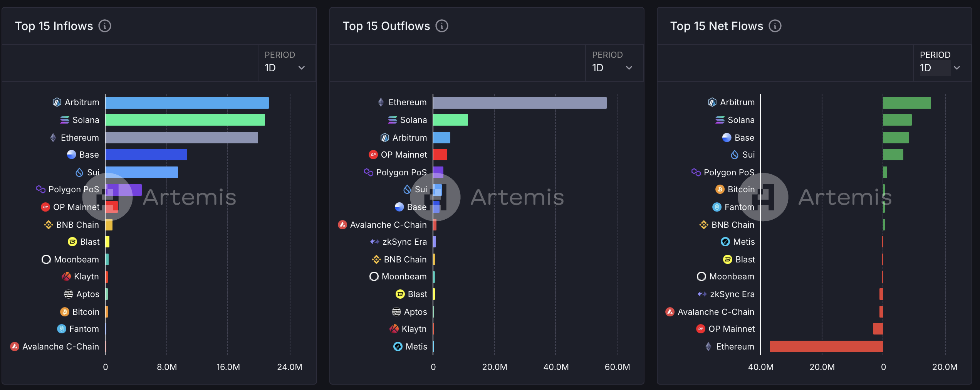This screenshot has width=980, height=390.
Task: Open the Period dropdown in Outflows panel
Action: coord(612,68)
